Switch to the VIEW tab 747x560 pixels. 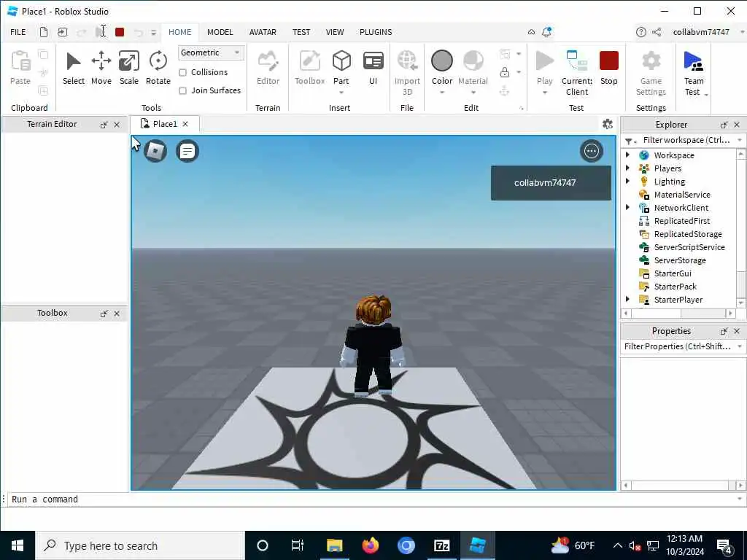tap(334, 32)
